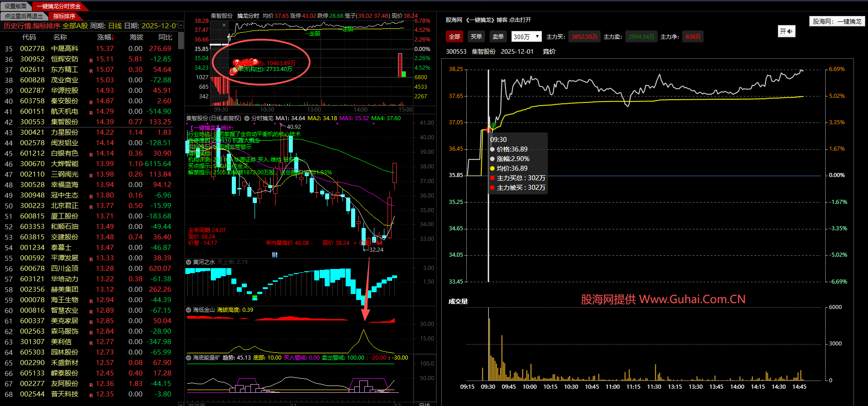Click the chevron icon next to 分时擒龙

point(247,118)
